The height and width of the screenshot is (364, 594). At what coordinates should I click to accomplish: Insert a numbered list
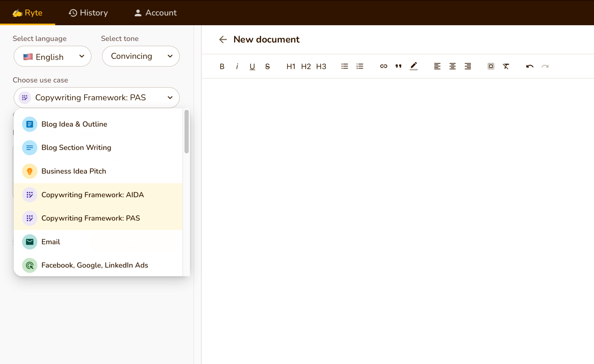[x=360, y=66]
